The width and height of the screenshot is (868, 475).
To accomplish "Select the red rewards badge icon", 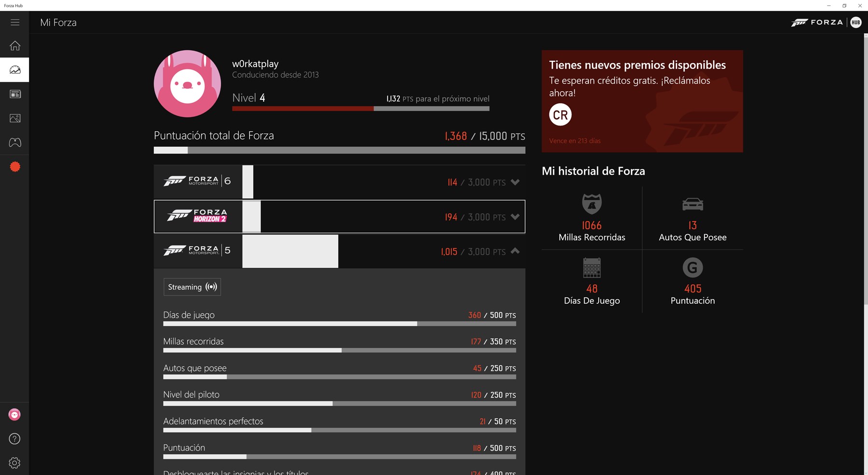I will [x=15, y=166].
